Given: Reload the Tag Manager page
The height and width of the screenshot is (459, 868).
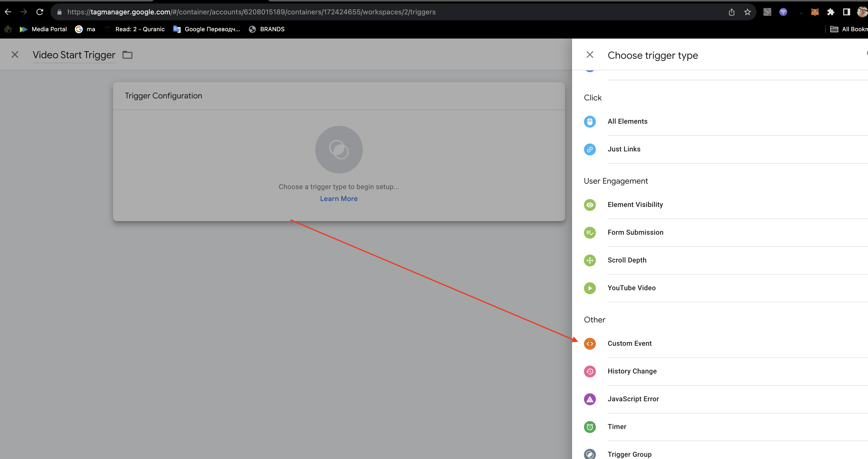Looking at the screenshot, I should 40,12.
